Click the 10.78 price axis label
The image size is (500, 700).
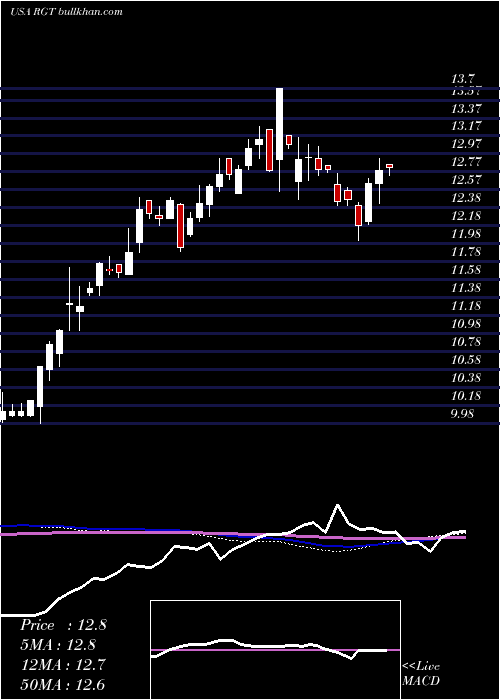(467, 342)
